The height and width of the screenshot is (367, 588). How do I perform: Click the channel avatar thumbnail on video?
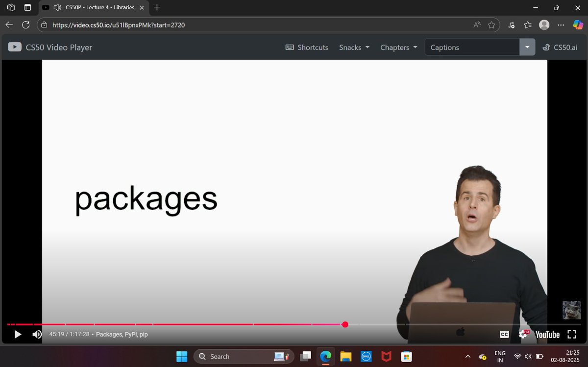tap(571, 310)
